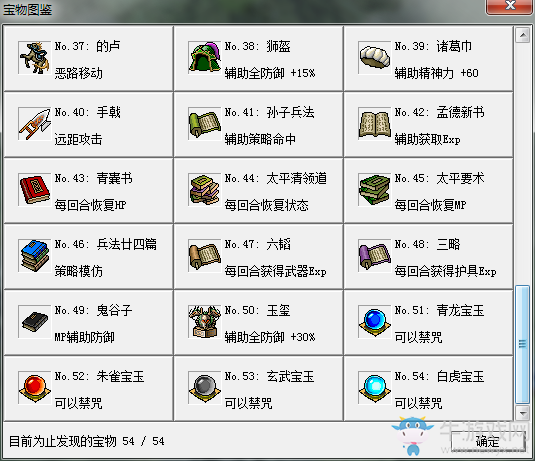Select the 玄武宝玉 gray orb icon

click(x=204, y=388)
